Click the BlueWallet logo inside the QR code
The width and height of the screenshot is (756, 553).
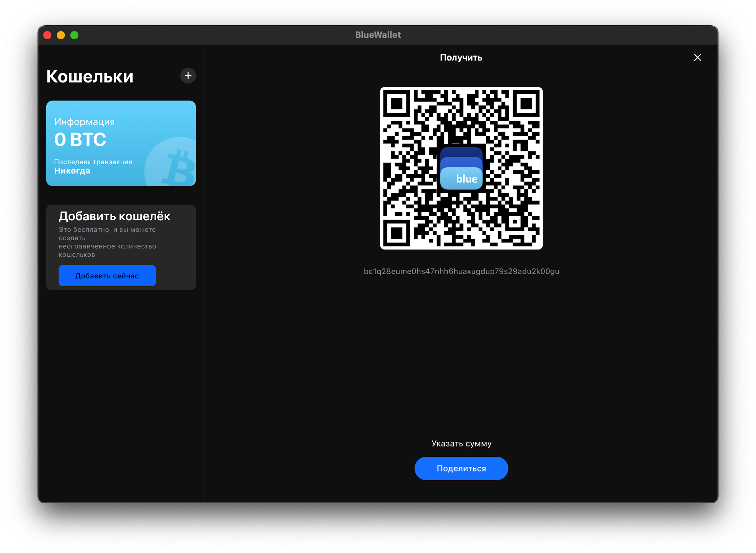[x=461, y=168]
